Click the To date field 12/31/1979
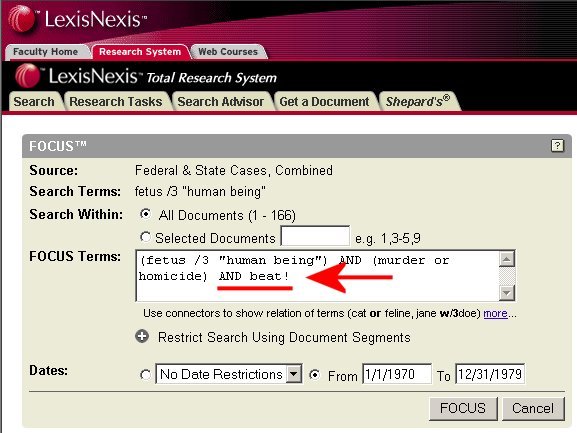Image resolution: width=577 pixels, height=433 pixels. coord(490,374)
